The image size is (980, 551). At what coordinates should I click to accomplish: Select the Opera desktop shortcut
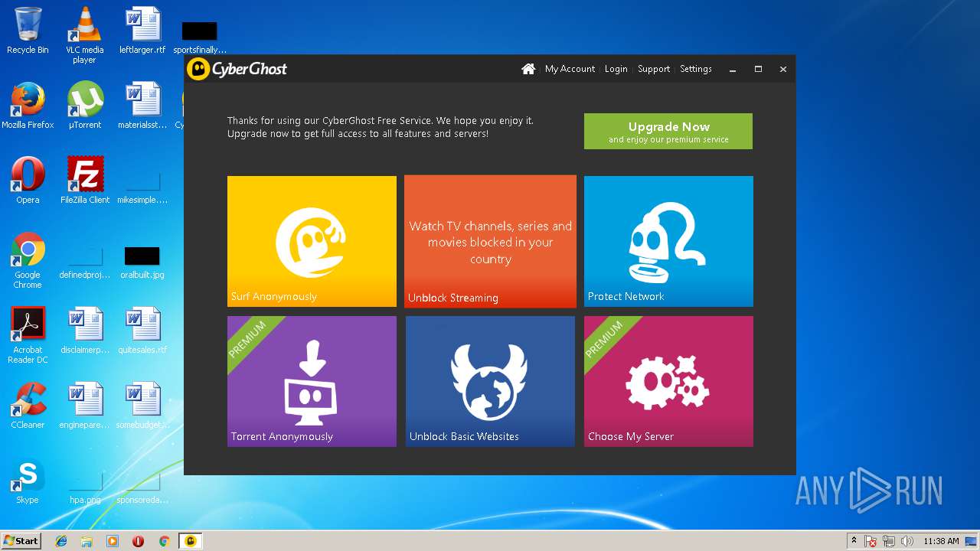28,181
